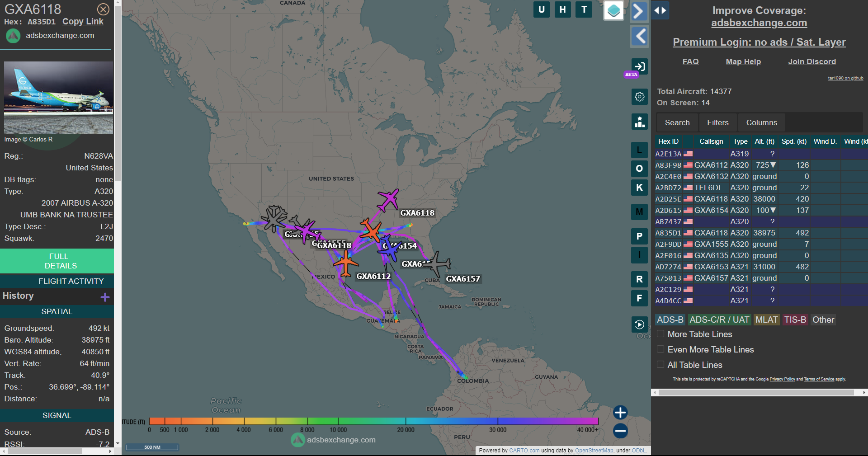Open the FAQ link

tap(690, 61)
